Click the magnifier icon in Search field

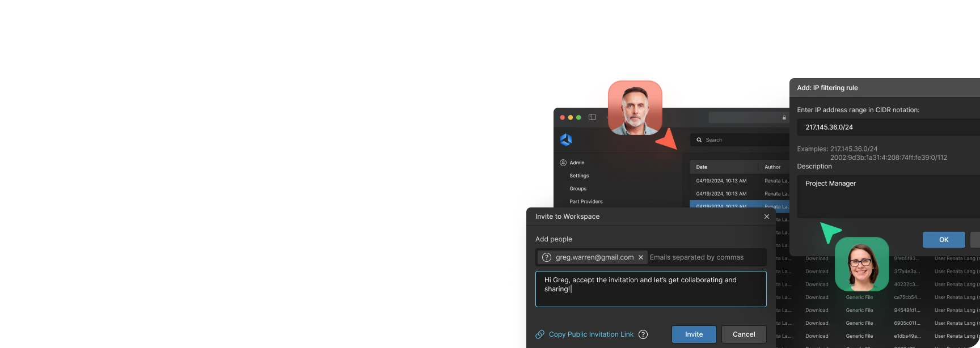(x=699, y=140)
